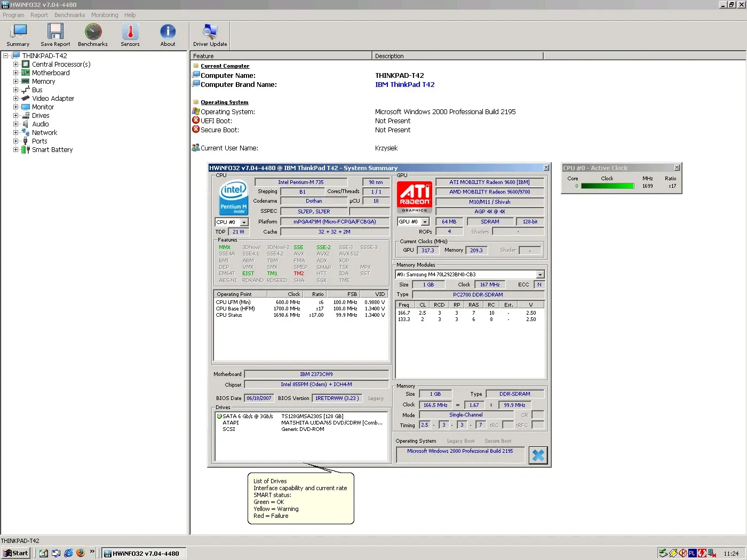The width and height of the screenshot is (747, 560).
Task: Open the Summary toolbar icon
Action: click(x=18, y=31)
